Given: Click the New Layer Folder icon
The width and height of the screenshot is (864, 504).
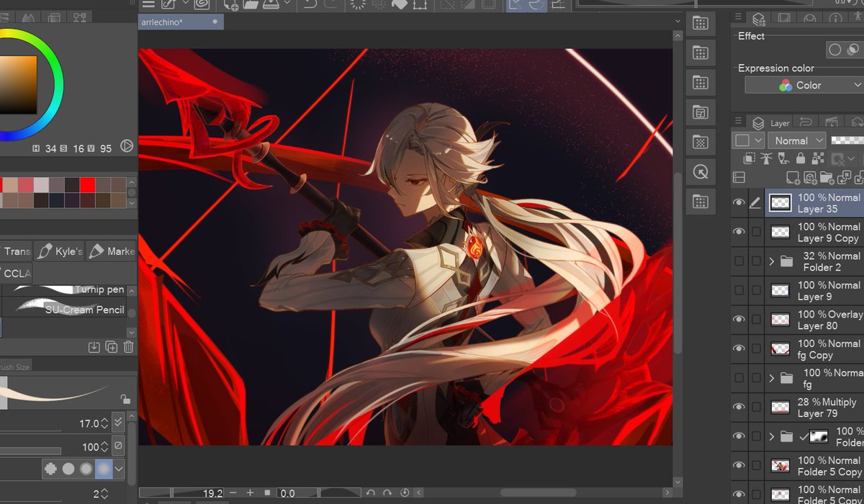Looking at the screenshot, I should [826, 177].
